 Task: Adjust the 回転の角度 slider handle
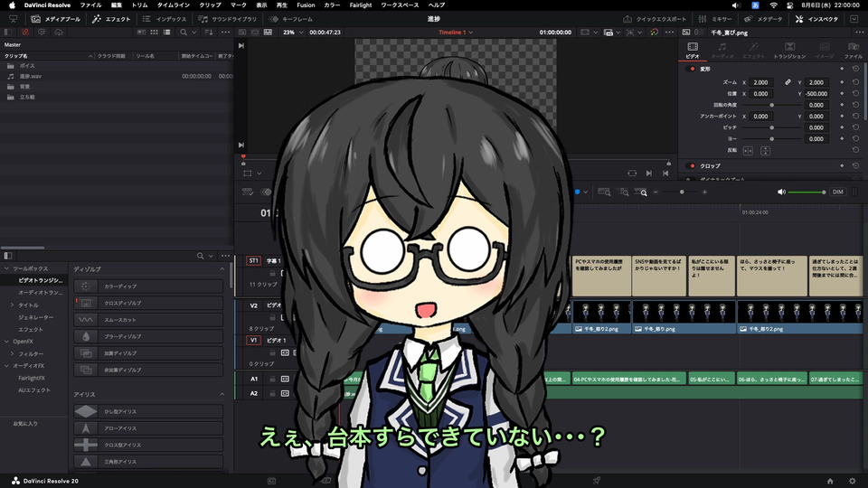(771, 105)
